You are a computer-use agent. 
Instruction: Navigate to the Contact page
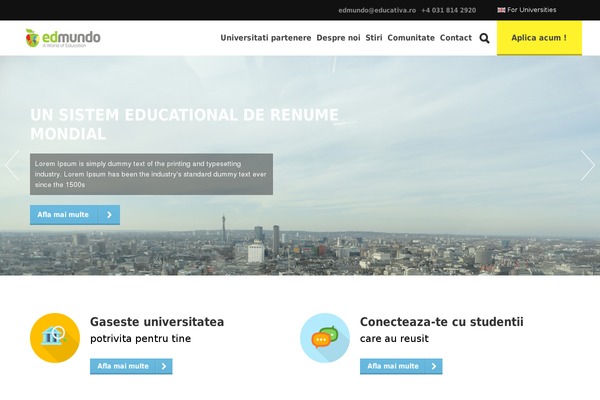456,38
